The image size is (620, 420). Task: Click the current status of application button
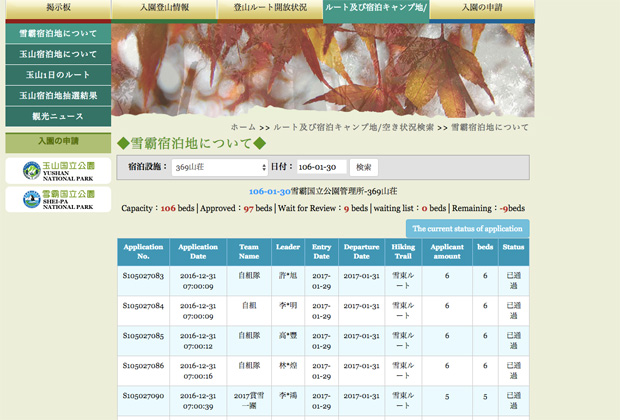coord(467,228)
